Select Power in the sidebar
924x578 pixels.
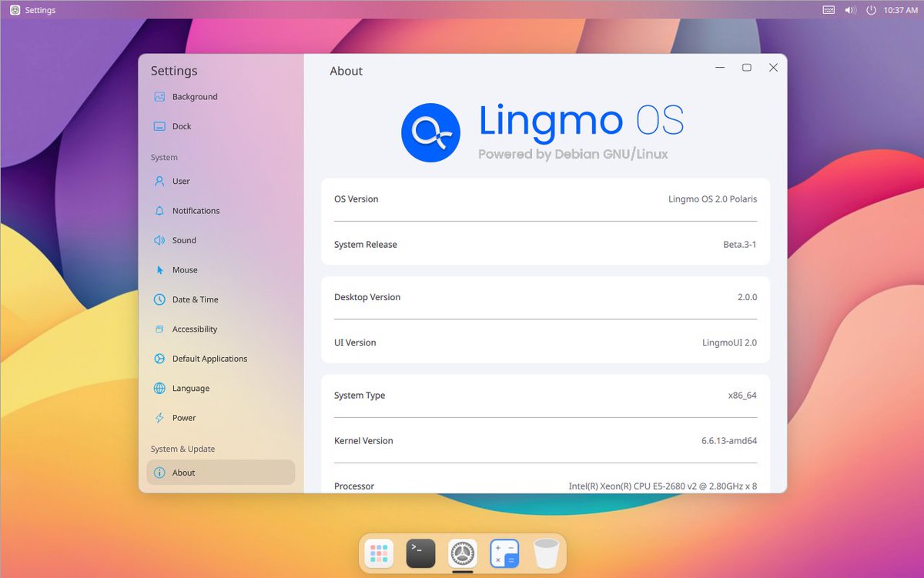point(221,418)
